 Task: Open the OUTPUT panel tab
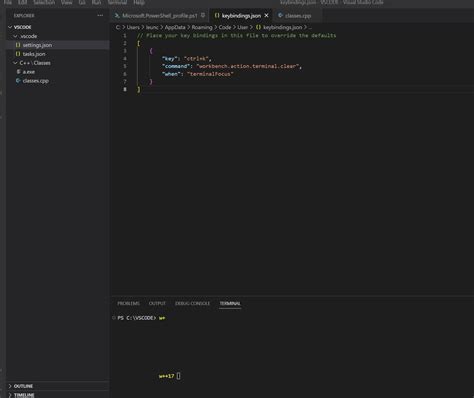tap(157, 303)
